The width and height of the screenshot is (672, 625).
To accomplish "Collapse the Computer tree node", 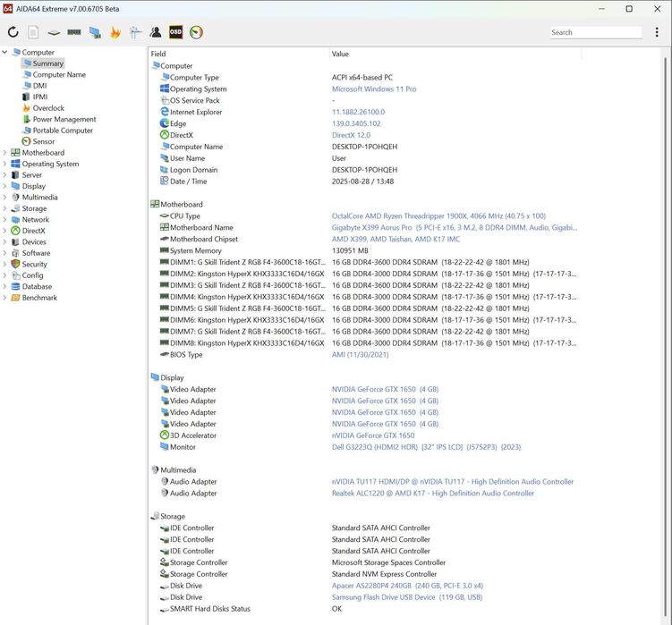I will (4, 52).
